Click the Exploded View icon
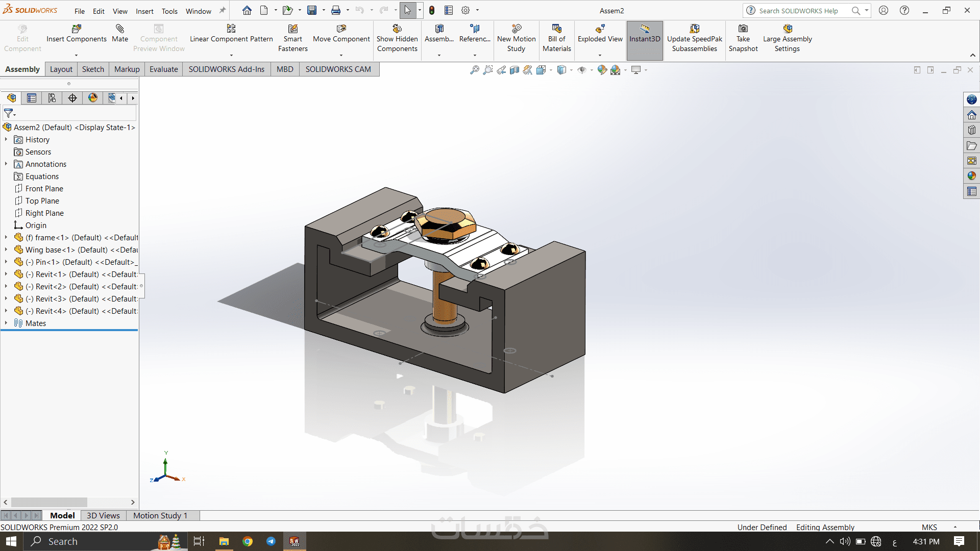The width and height of the screenshot is (980, 551). (600, 29)
